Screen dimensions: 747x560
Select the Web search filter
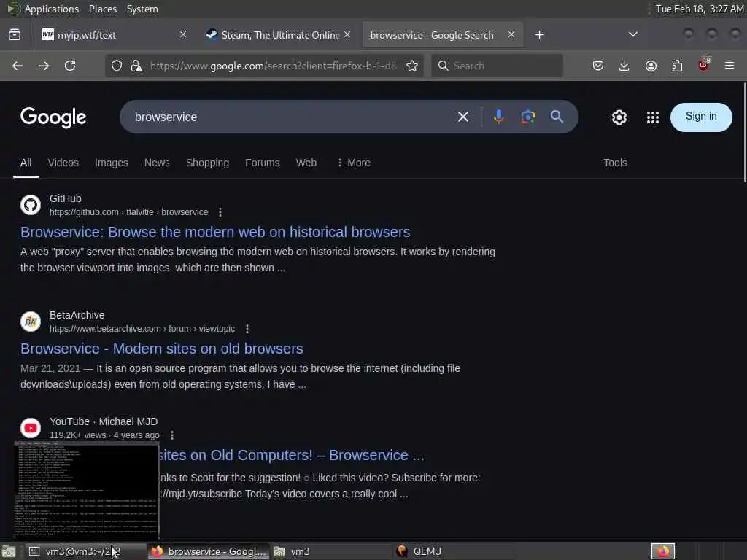(x=306, y=163)
